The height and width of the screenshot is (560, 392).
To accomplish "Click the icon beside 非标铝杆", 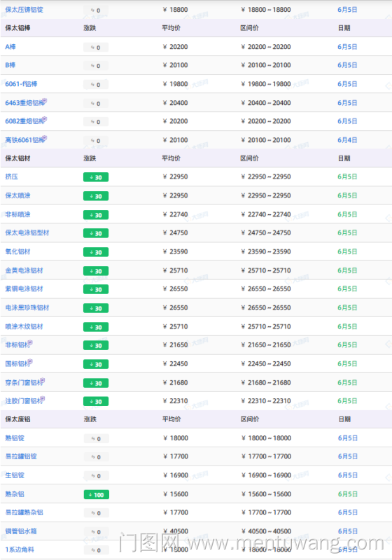I will (30, 343).
